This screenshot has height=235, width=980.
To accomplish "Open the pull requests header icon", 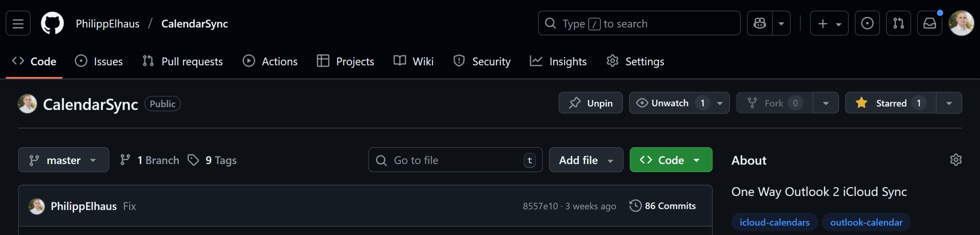I will pos(898,23).
